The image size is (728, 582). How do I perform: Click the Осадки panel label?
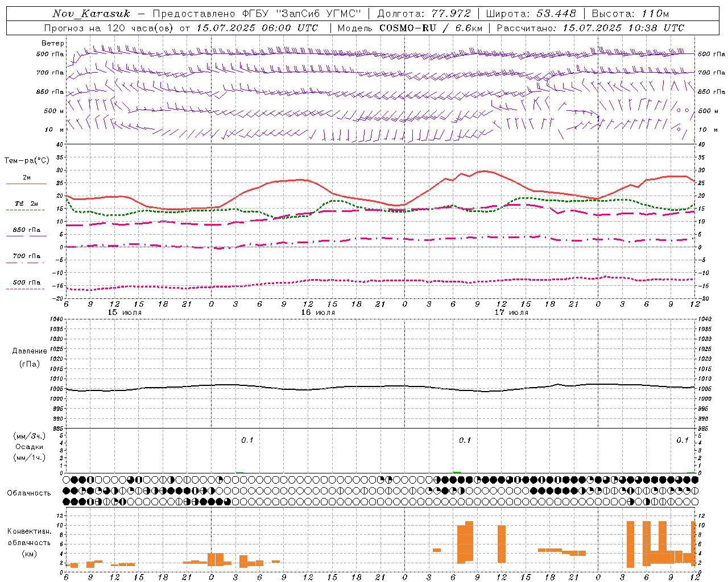30,447
